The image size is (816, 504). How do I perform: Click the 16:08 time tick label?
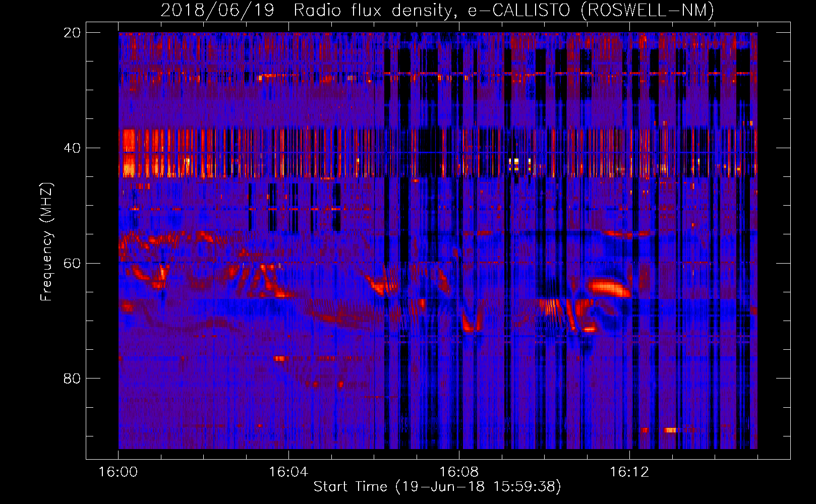click(x=459, y=472)
